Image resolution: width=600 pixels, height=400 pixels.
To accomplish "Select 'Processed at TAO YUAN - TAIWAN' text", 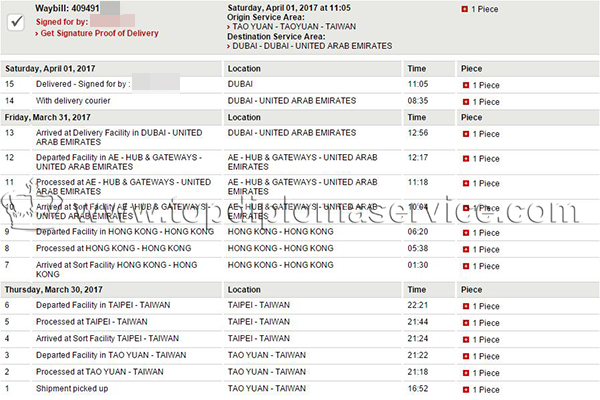I will (99, 372).
